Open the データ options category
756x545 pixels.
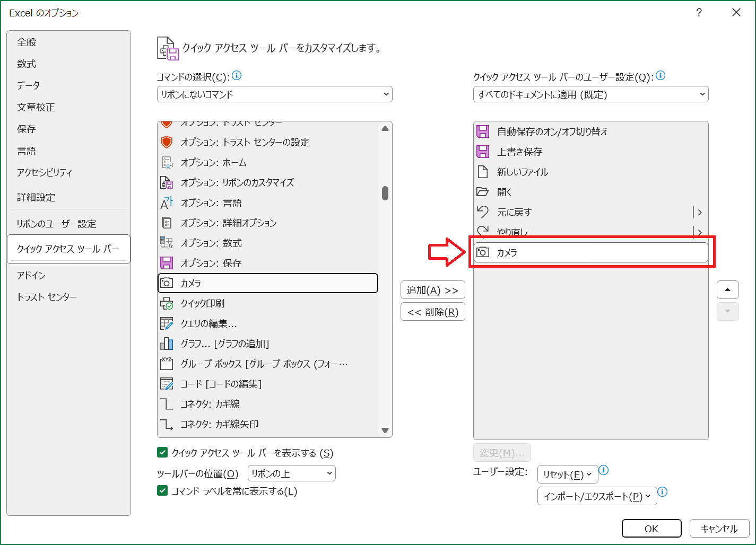[x=68, y=85]
